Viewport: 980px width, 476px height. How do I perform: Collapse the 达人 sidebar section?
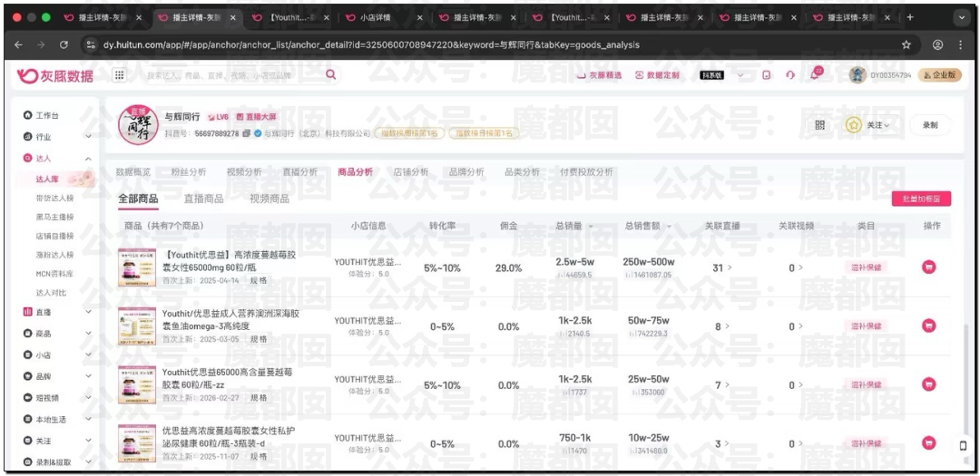click(x=88, y=159)
